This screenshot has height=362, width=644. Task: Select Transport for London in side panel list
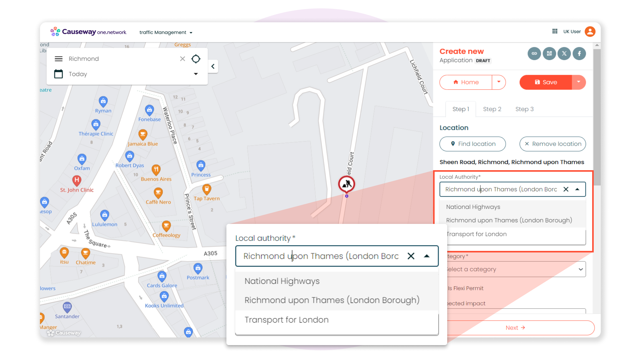point(512,234)
